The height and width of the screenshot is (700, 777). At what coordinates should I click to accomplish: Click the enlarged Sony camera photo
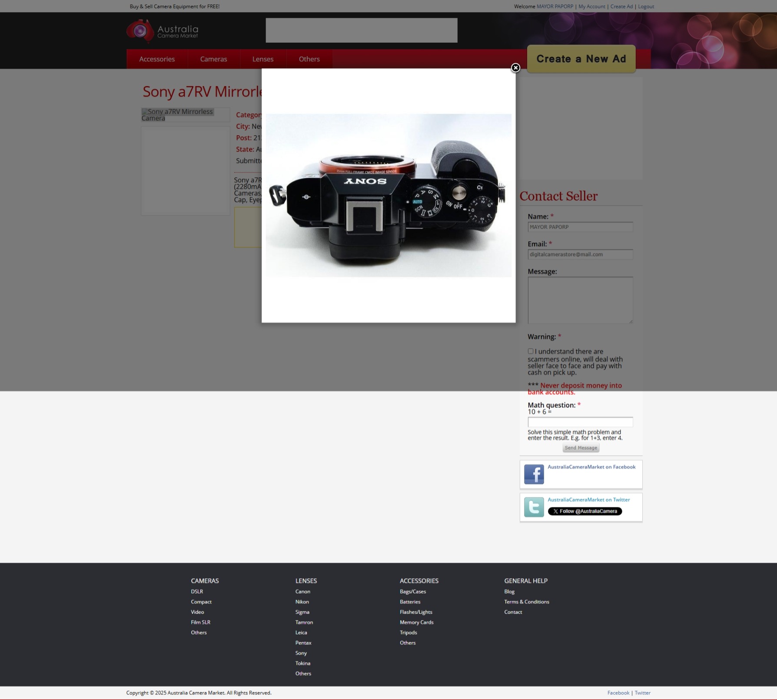[388, 195]
